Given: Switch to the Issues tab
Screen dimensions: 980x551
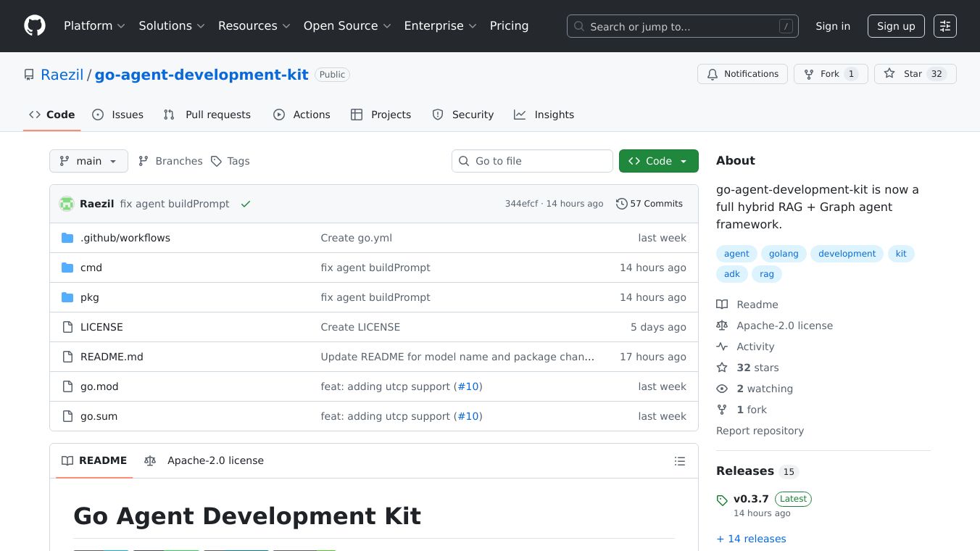Looking at the screenshot, I should (118, 115).
